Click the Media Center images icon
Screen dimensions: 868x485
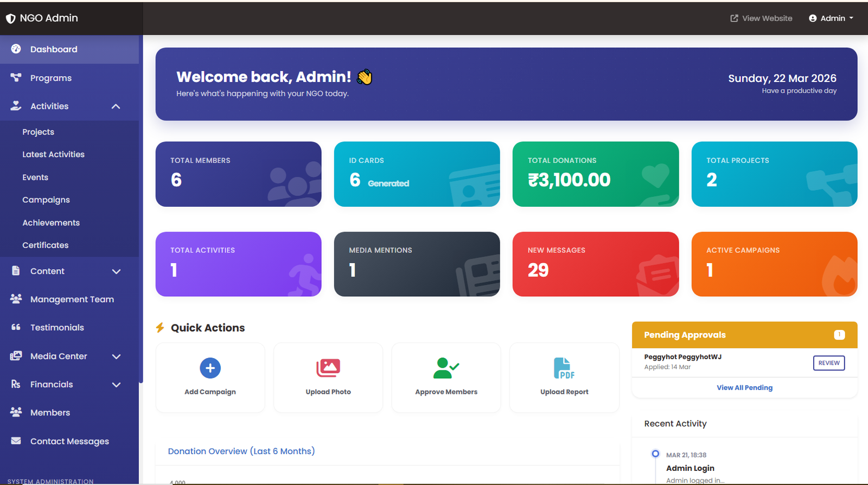pyautogui.click(x=16, y=356)
